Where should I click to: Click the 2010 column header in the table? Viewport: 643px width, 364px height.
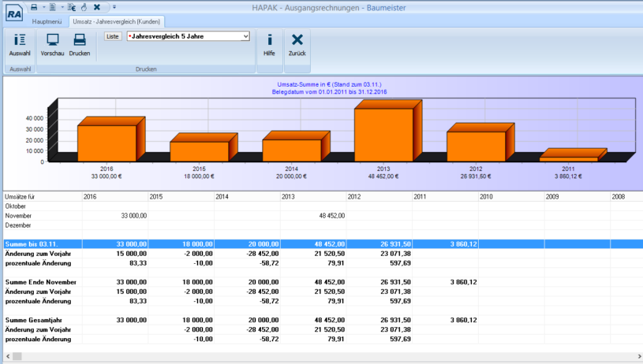point(511,196)
